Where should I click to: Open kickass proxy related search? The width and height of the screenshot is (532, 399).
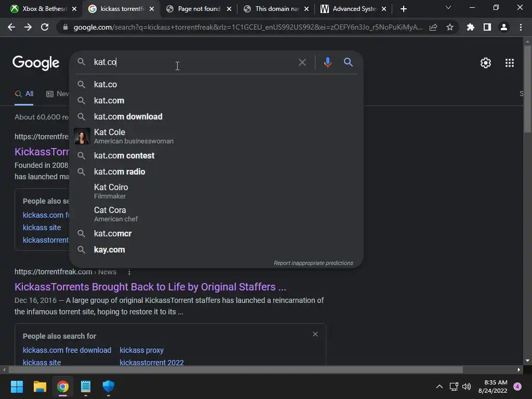pos(141,350)
